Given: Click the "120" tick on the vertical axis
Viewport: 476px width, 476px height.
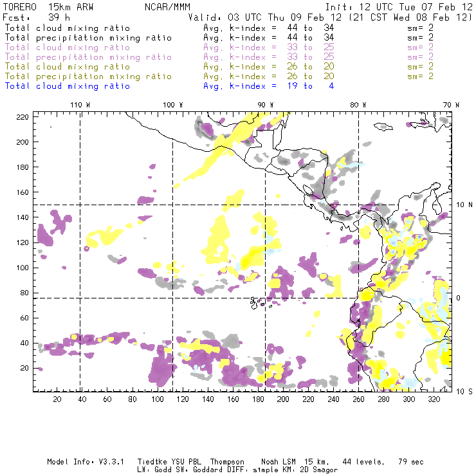Looking at the screenshot, I should 23,243.
